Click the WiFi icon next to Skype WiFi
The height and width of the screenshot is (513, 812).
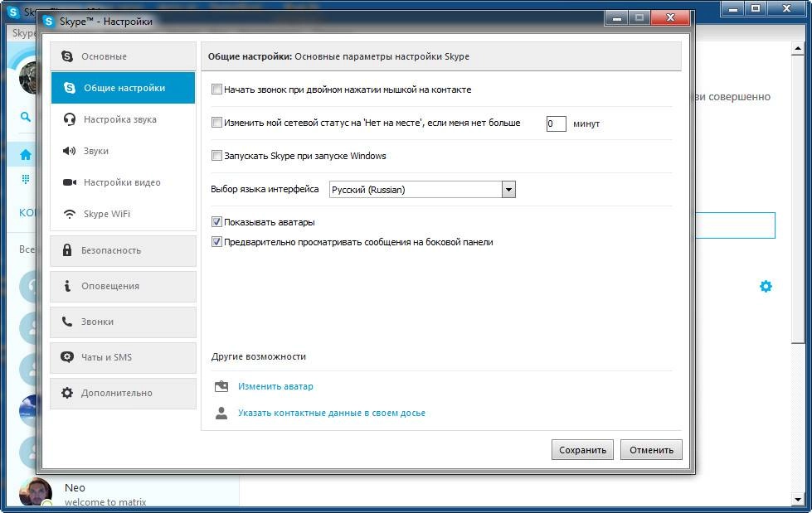pyautogui.click(x=70, y=214)
